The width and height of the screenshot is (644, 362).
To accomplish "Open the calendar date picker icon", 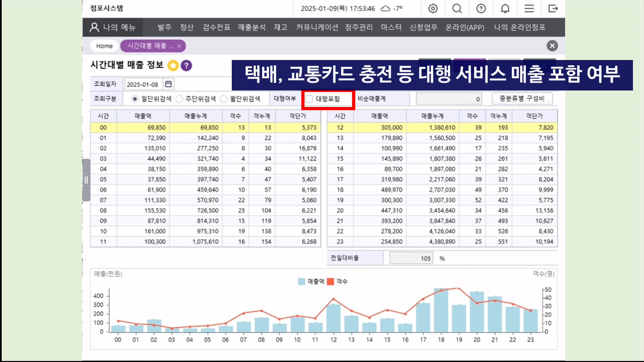I will coord(168,84).
